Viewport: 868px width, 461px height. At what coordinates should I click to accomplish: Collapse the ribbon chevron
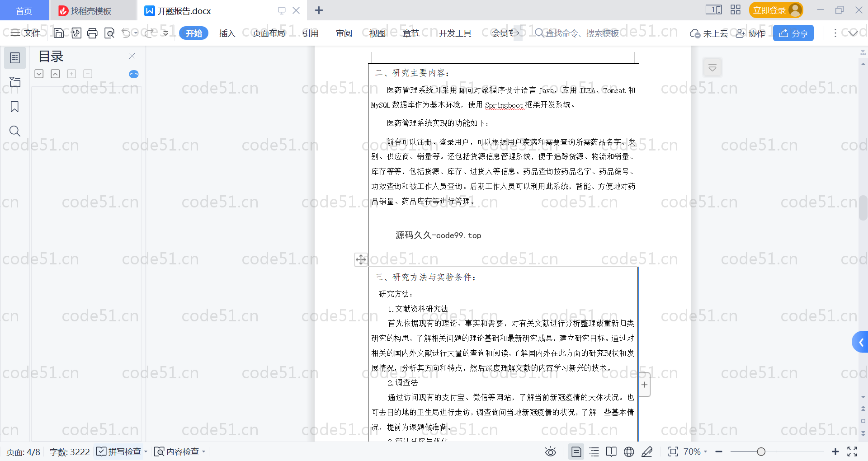[x=853, y=33]
